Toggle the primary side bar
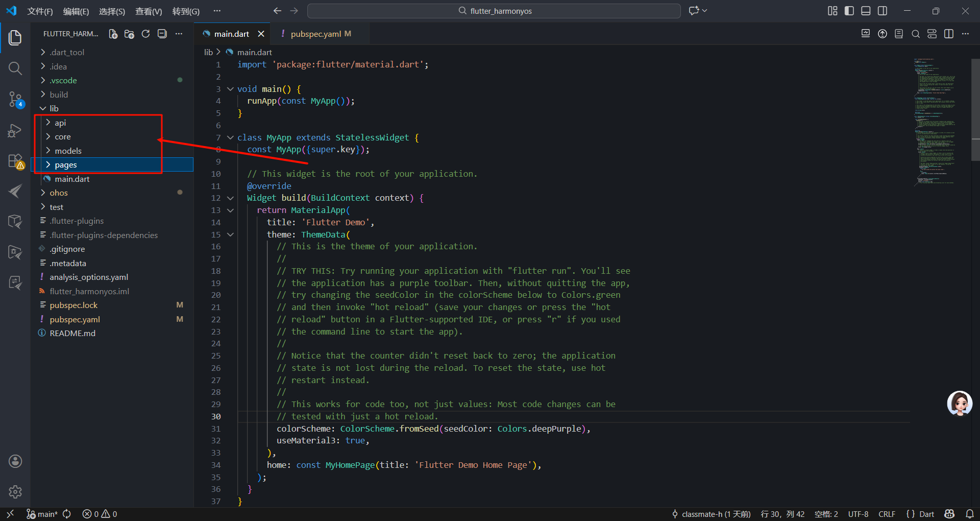980x521 pixels. click(849, 11)
